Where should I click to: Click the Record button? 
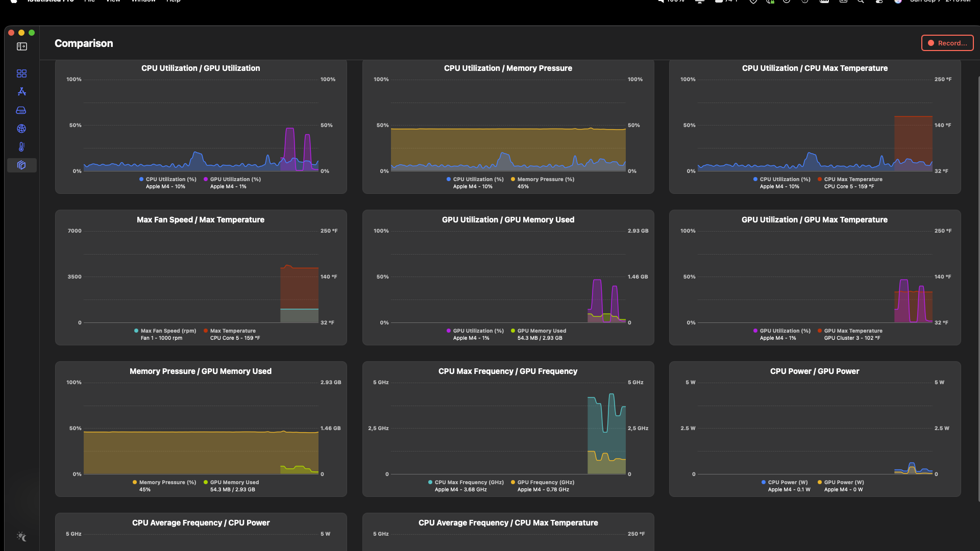[x=947, y=43]
